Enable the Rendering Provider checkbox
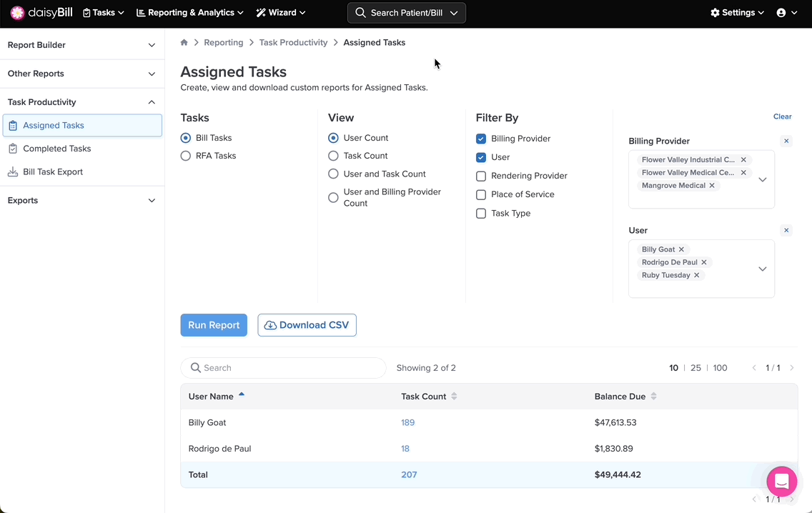Image resolution: width=812 pixels, height=513 pixels. coord(481,176)
